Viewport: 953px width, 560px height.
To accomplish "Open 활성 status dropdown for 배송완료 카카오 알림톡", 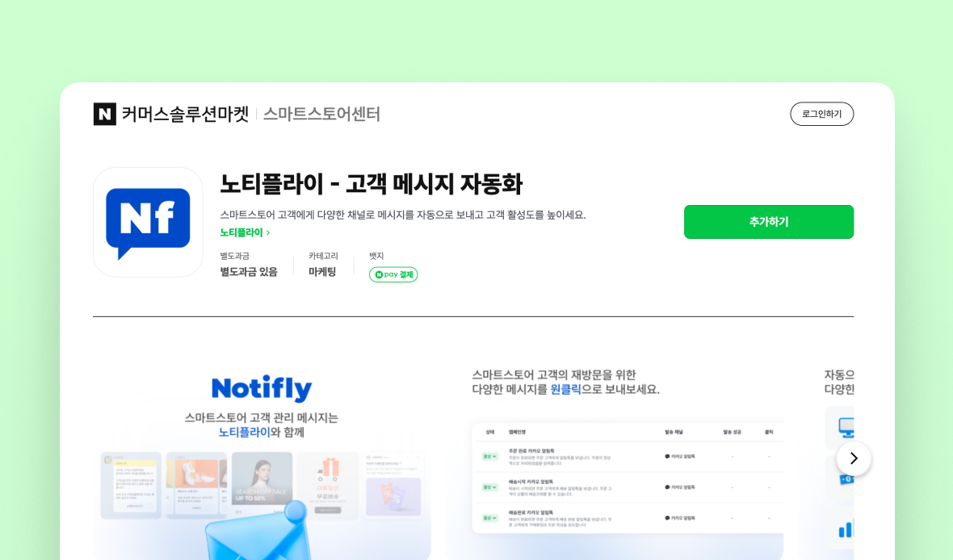I will pos(490,518).
